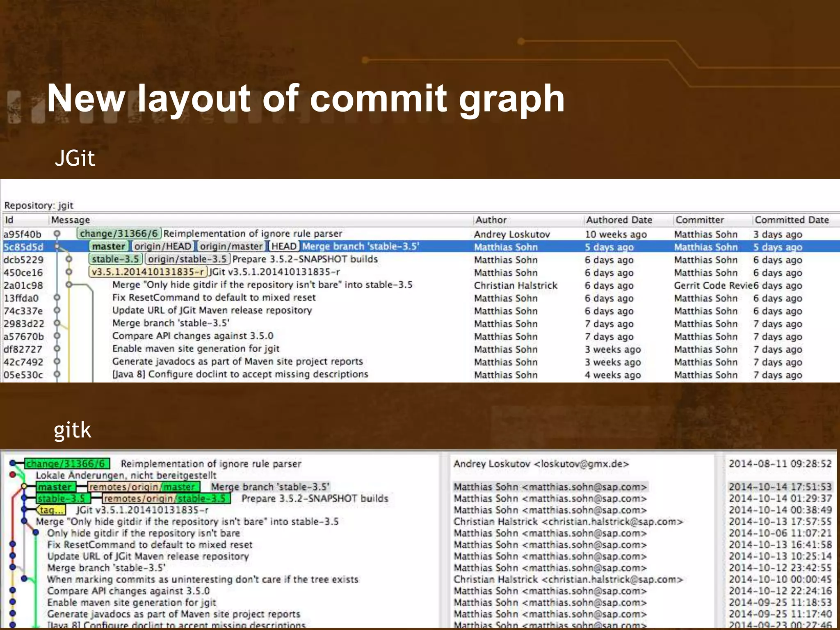Select commit id 05e530c
Viewport: 840px width, 630px height.
[23, 375]
